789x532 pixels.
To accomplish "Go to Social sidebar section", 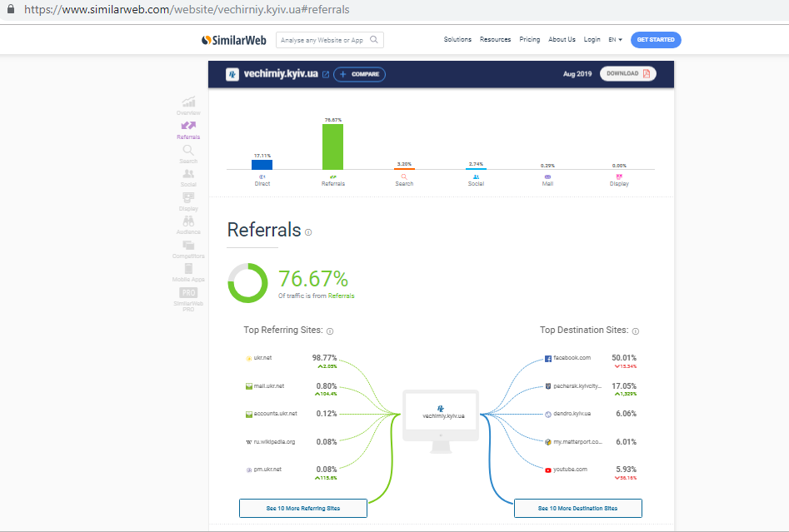I will click(188, 175).
